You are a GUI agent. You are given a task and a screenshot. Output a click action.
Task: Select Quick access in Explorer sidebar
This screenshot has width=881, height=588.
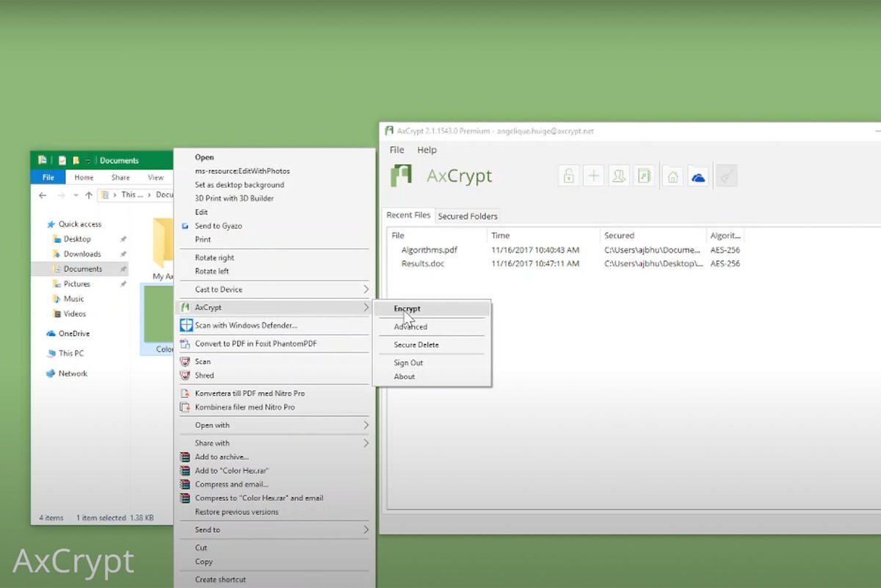pyautogui.click(x=80, y=224)
